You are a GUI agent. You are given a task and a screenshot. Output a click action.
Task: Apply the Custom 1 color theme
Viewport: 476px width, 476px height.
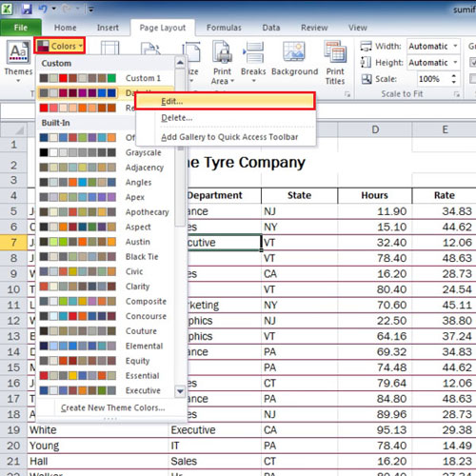coord(106,78)
